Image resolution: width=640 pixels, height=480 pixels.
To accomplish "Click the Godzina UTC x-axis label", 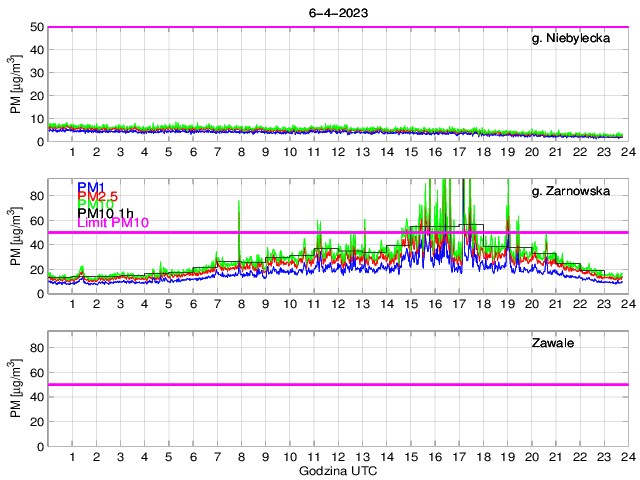I will pos(337,470).
